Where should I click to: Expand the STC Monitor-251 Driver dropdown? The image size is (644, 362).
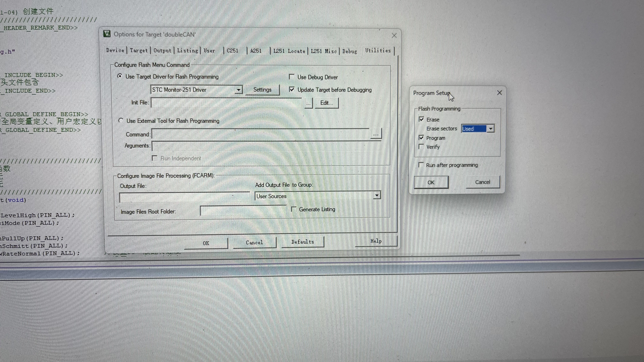coord(238,90)
